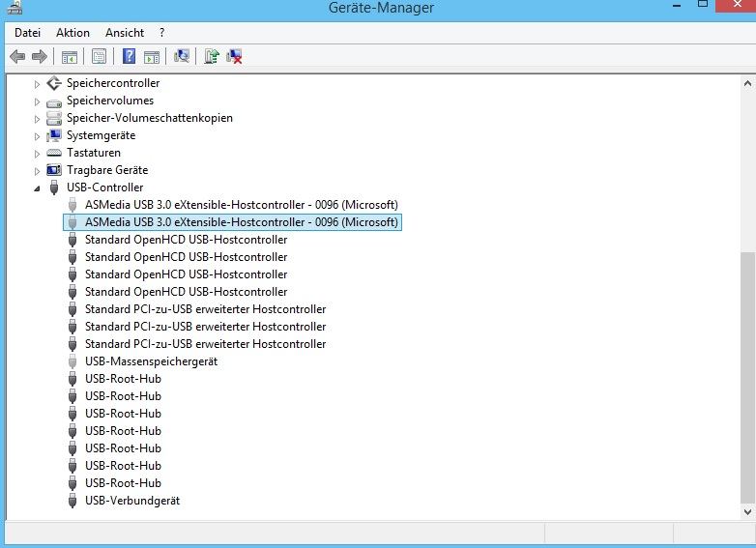Update driver software toolbar icon

pos(211,56)
